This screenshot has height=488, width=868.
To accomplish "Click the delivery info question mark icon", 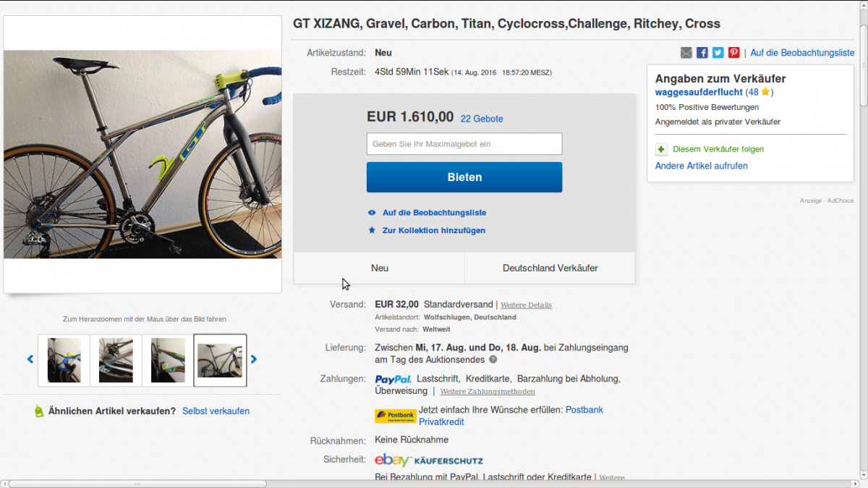I will 493,359.
